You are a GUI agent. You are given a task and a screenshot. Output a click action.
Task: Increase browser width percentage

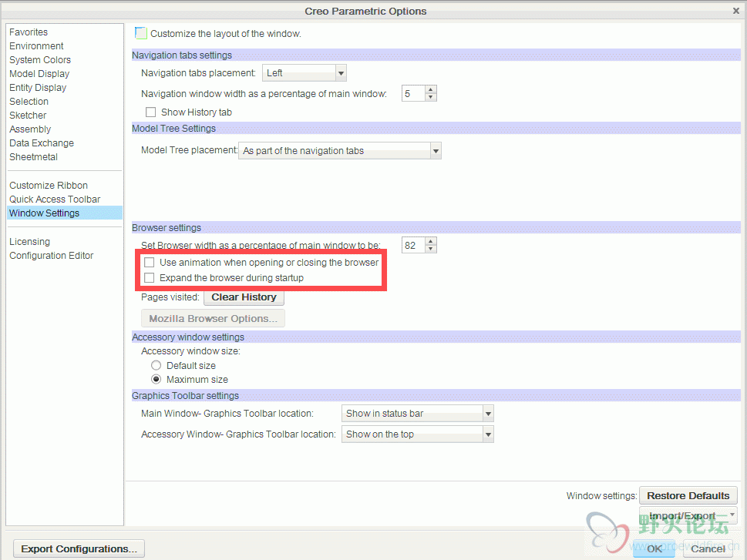(x=431, y=241)
